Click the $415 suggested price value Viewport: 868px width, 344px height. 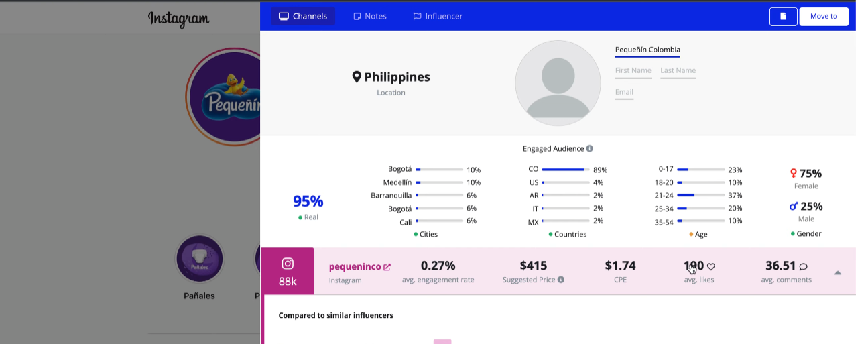pos(533,266)
